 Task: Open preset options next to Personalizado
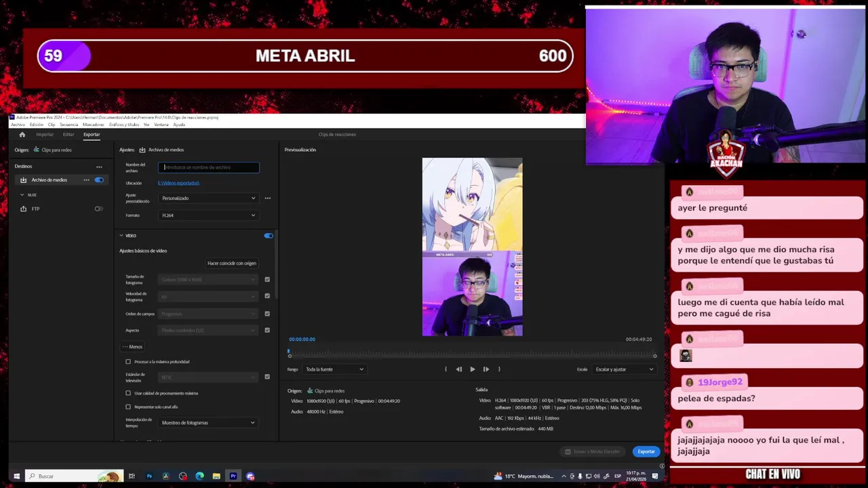pyautogui.click(x=268, y=198)
